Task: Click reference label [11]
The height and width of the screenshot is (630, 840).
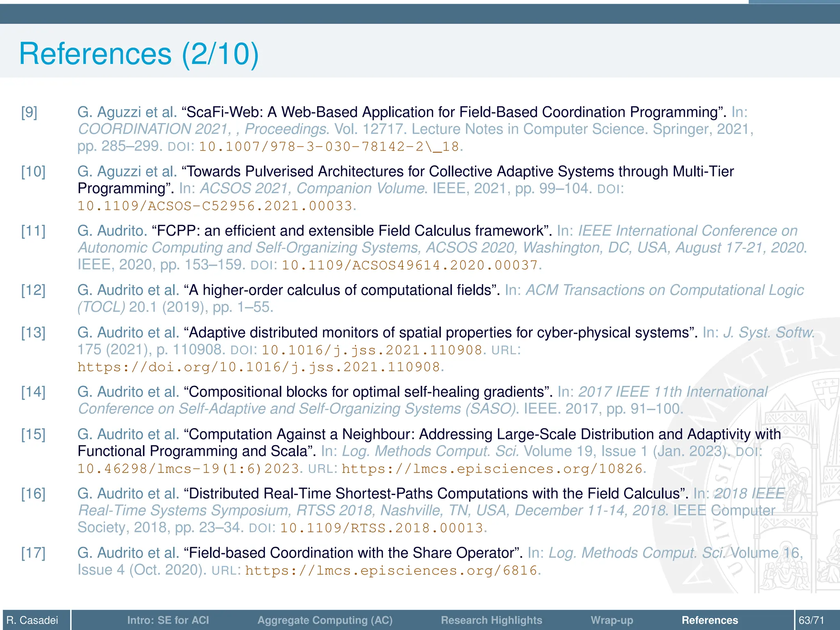Action: tap(33, 231)
